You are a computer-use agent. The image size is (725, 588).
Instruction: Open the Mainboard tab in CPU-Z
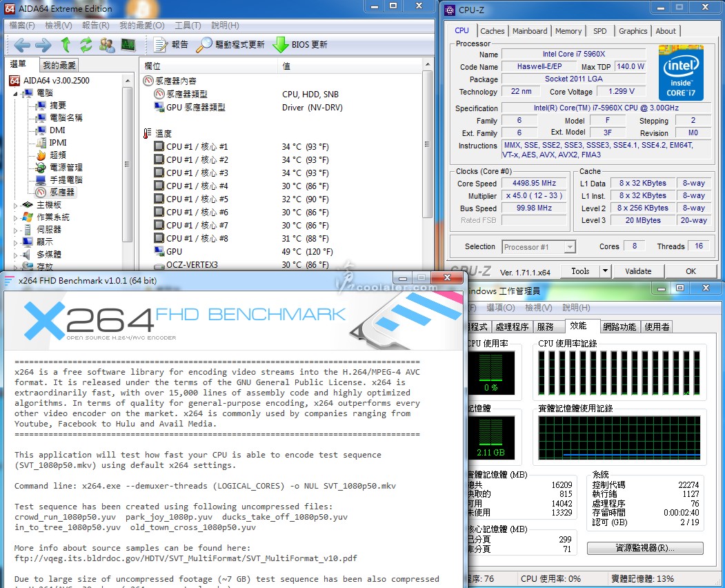click(530, 31)
